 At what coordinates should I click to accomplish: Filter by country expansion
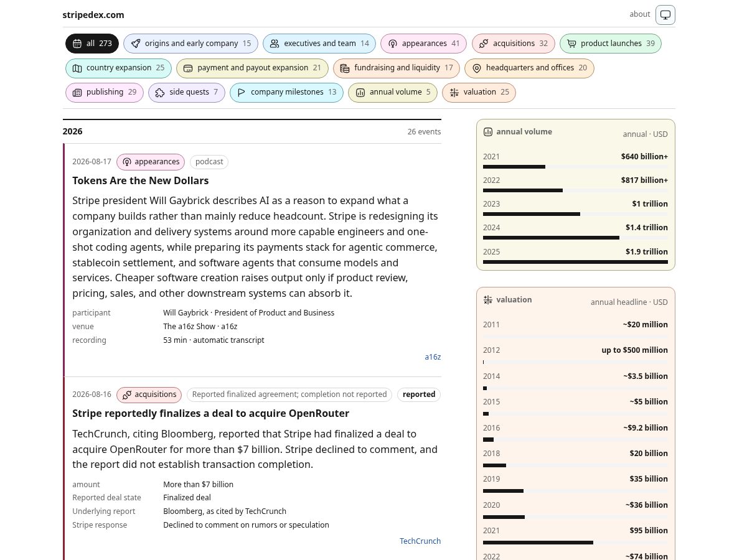pyautogui.click(x=118, y=68)
